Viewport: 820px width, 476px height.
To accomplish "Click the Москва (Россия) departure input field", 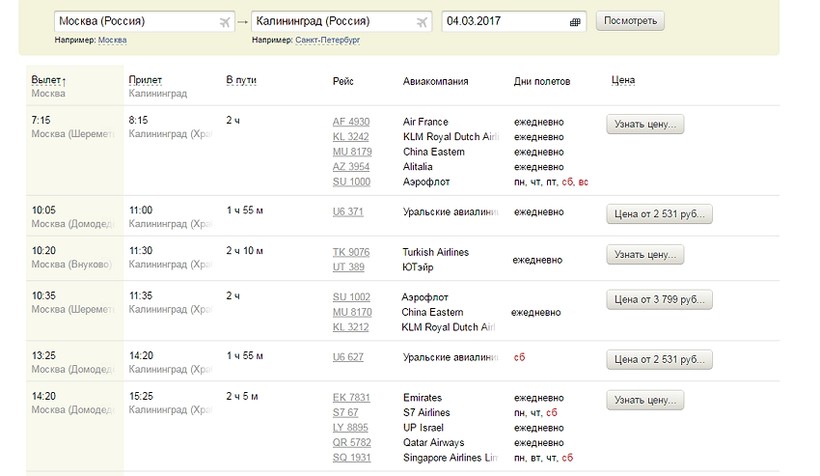I will [144, 21].
